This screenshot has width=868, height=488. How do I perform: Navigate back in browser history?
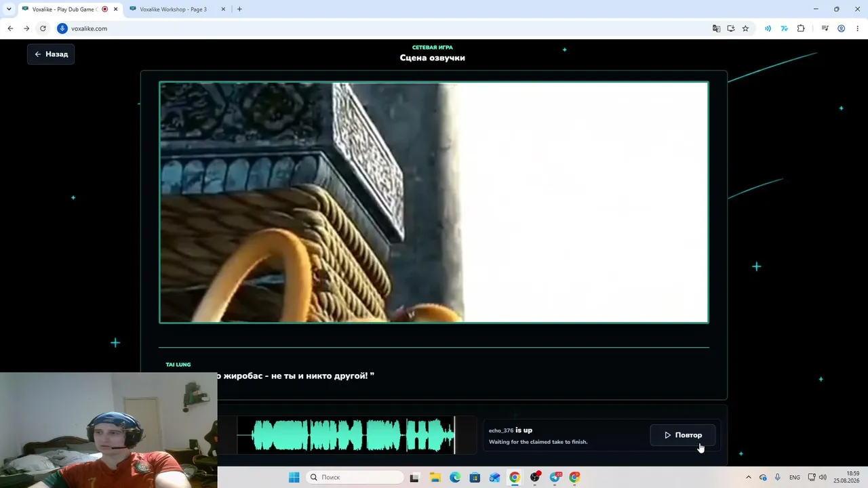tap(10, 28)
